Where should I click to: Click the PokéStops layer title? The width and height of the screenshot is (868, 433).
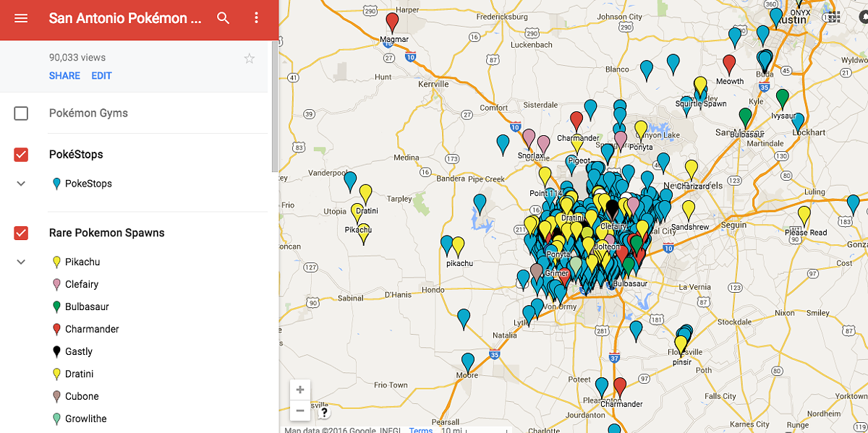pos(76,154)
